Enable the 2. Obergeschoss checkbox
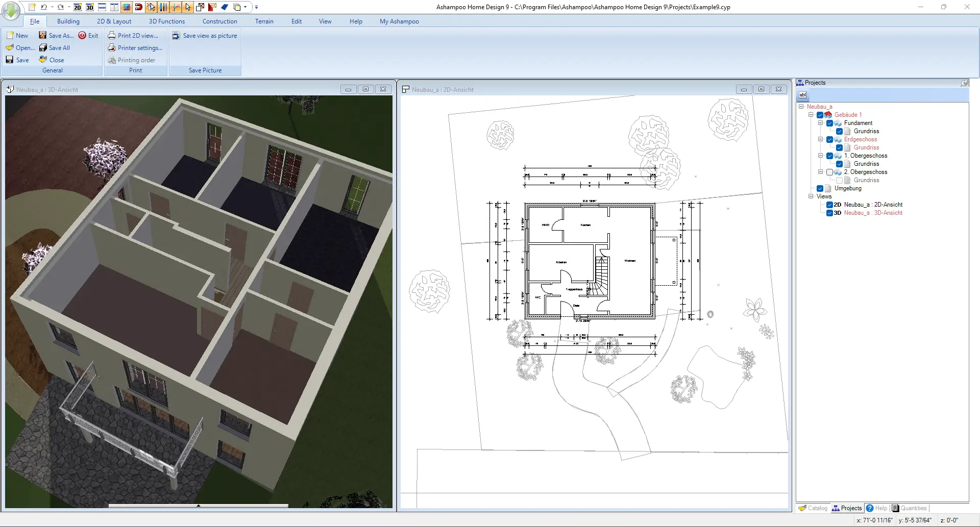Viewport: 980px width, 527px height. [829, 172]
